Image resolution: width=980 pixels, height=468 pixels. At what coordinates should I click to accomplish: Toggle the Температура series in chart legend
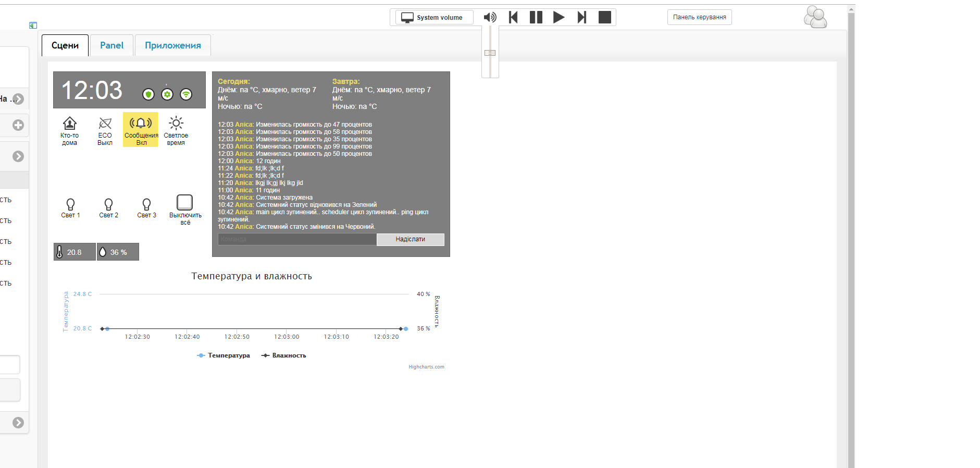pos(224,355)
